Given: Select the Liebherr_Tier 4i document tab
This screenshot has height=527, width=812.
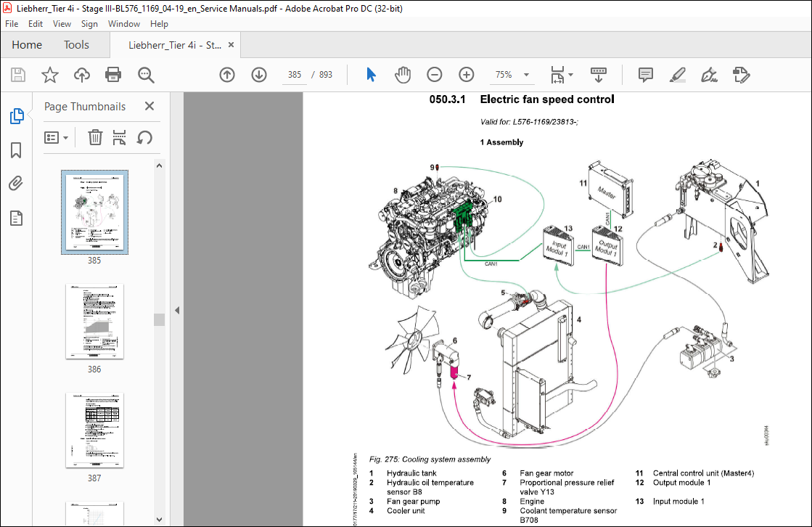Looking at the screenshot, I should click(174, 45).
